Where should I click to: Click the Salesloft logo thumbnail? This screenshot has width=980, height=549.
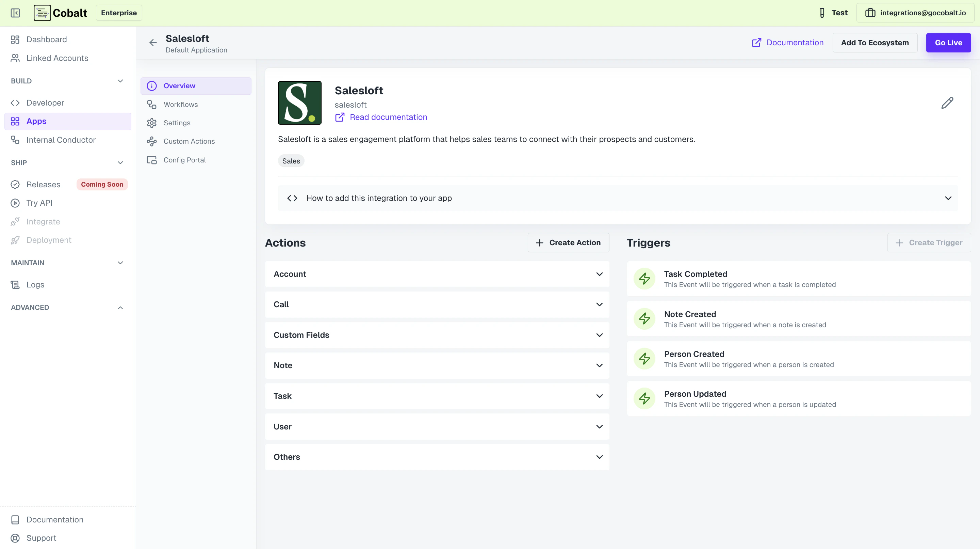point(299,103)
